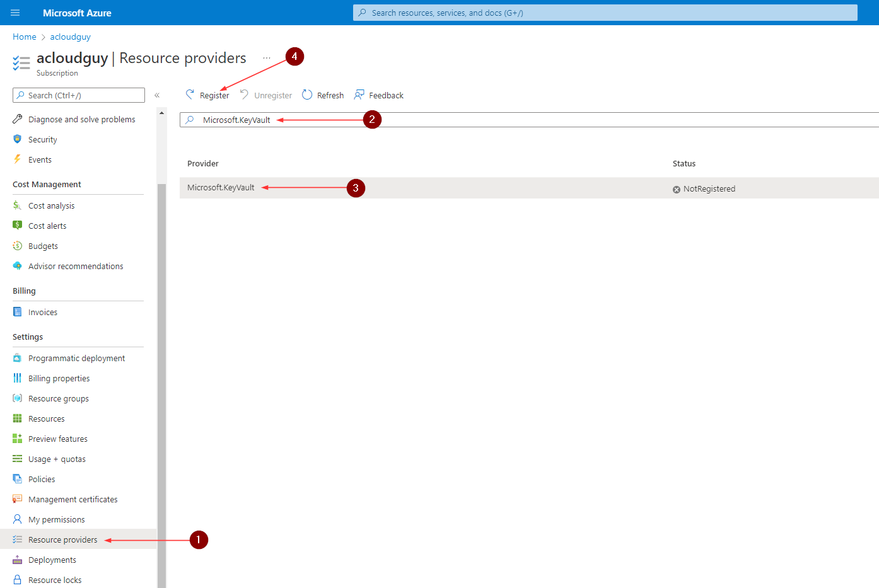Screen dimensions: 879x588
Task: Open Invoices under Billing
Action: click(42, 311)
